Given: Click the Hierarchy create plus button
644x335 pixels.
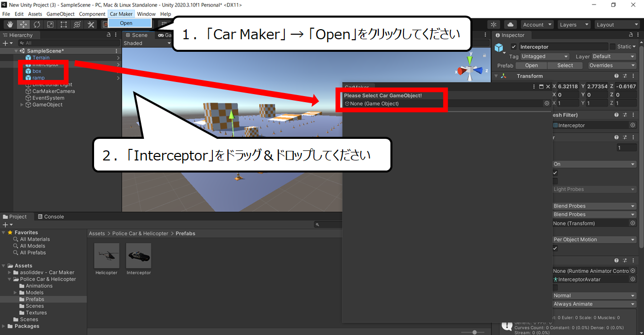Looking at the screenshot, I should (7, 43).
